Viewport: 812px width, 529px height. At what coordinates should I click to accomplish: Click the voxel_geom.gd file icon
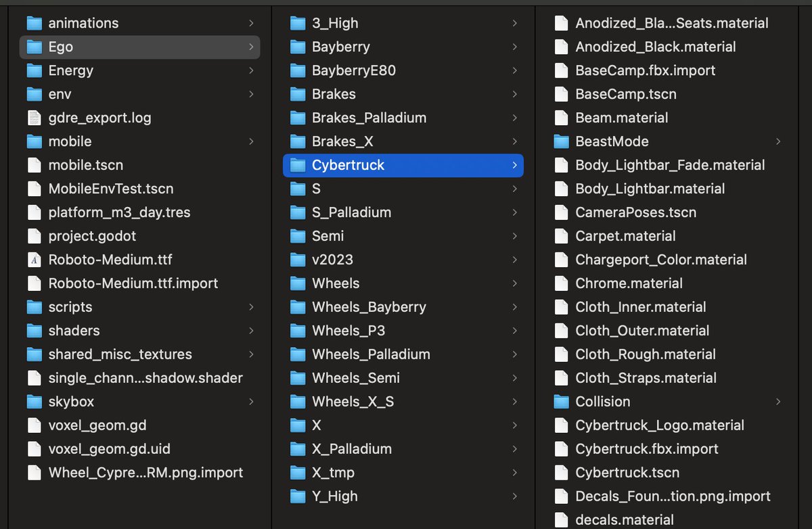coord(35,425)
